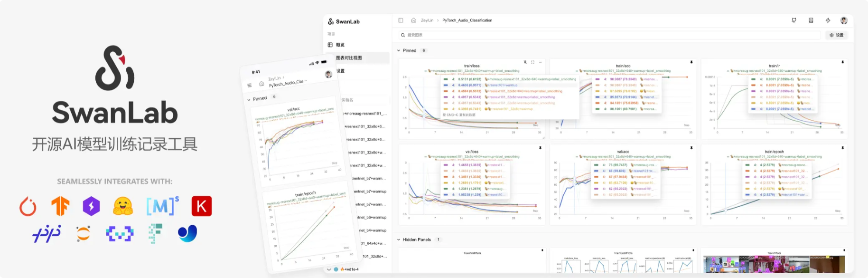The width and height of the screenshot is (868, 278).
Task: Click the large SwanLab swan logo
Action: coord(115,67)
